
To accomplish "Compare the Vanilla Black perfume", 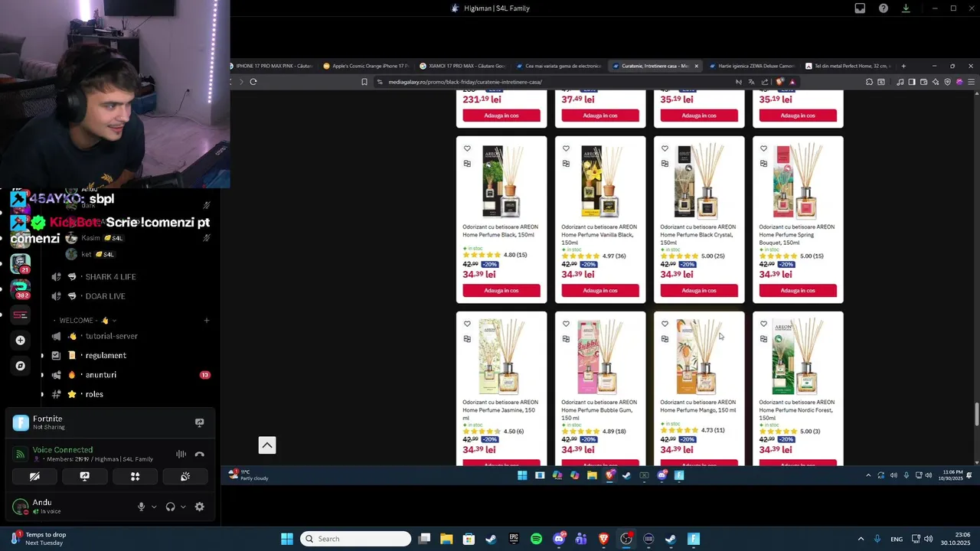I will coord(566,163).
